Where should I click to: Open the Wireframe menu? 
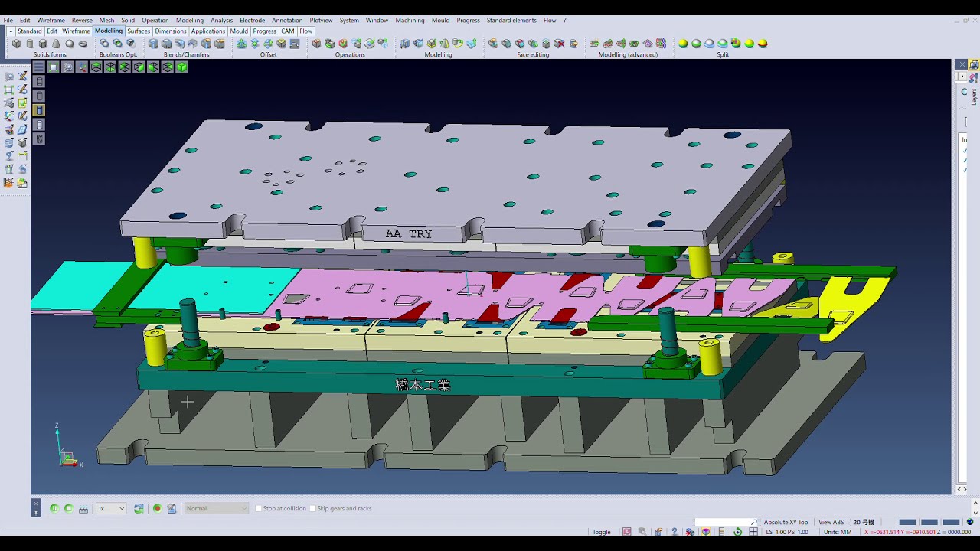coord(51,21)
